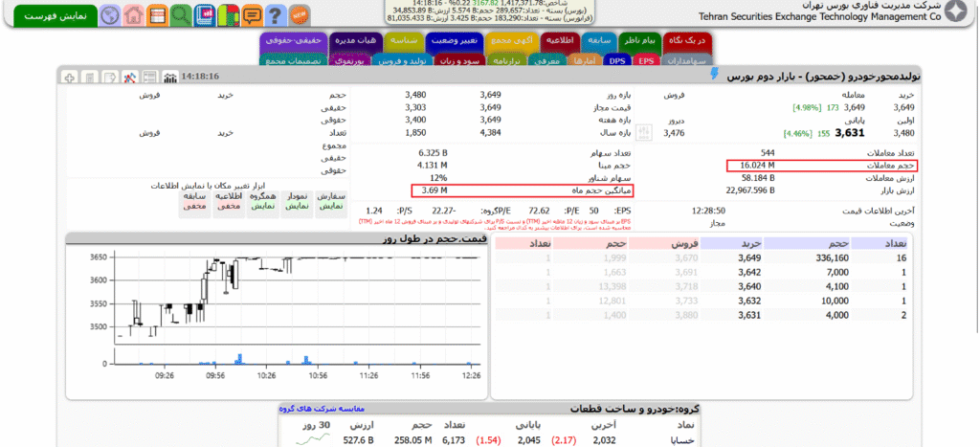The height and width of the screenshot is (447, 980).
Task: Open the magnifier search icon
Action: click(181, 15)
